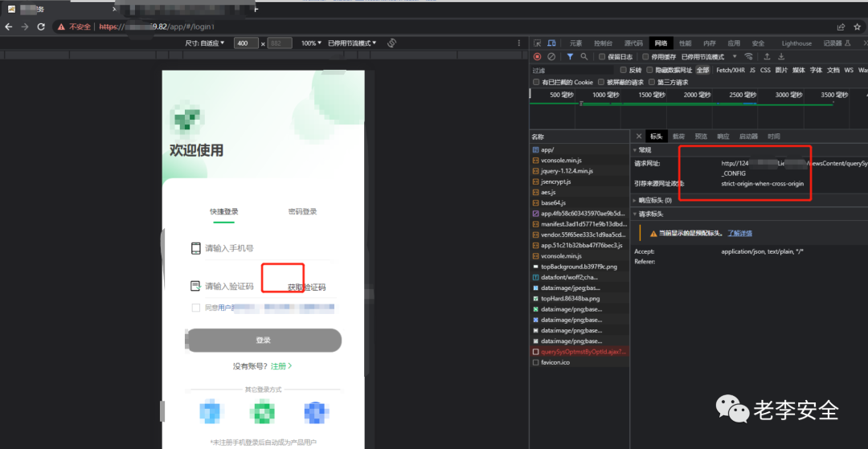The width and height of the screenshot is (868, 449).
Task: Enable the 保留日志 checkbox
Action: point(602,57)
